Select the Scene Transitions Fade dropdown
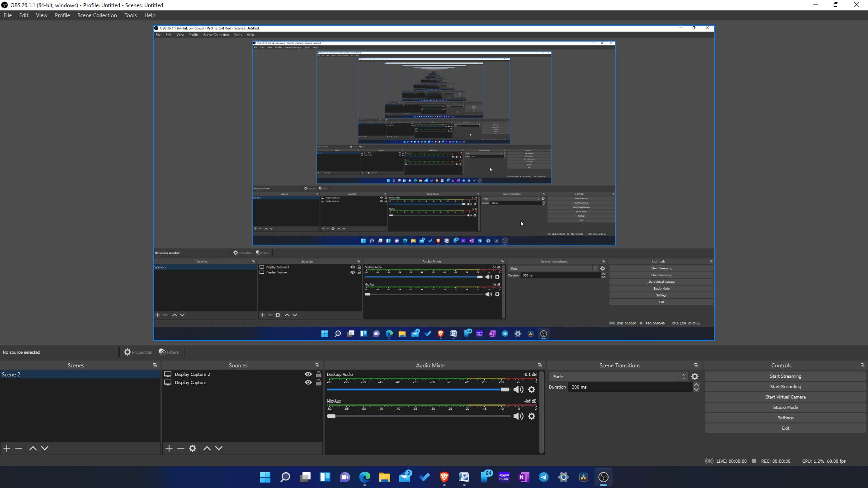868x488 pixels. pos(617,376)
